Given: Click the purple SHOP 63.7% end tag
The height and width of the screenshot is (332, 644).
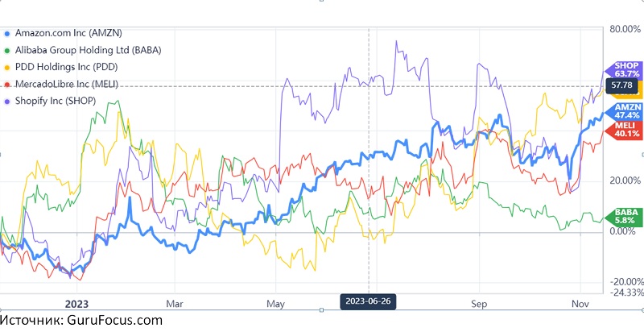Looking at the screenshot, I should click(625, 70).
